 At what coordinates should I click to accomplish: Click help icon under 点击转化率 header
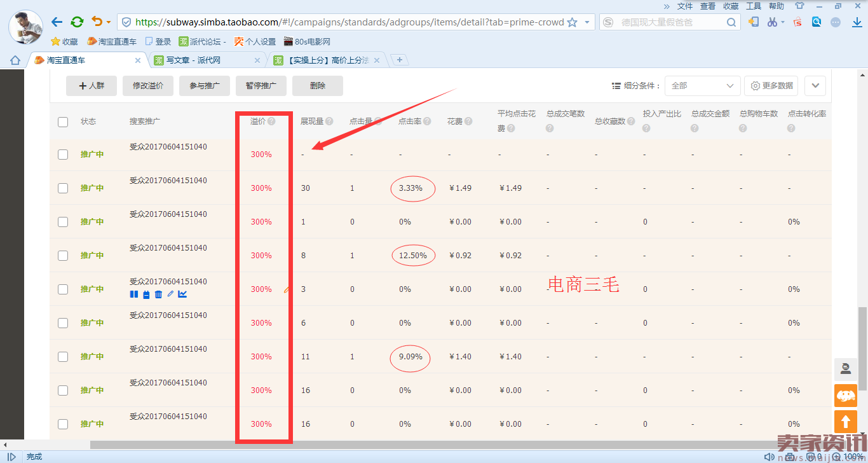[x=791, y=128]
